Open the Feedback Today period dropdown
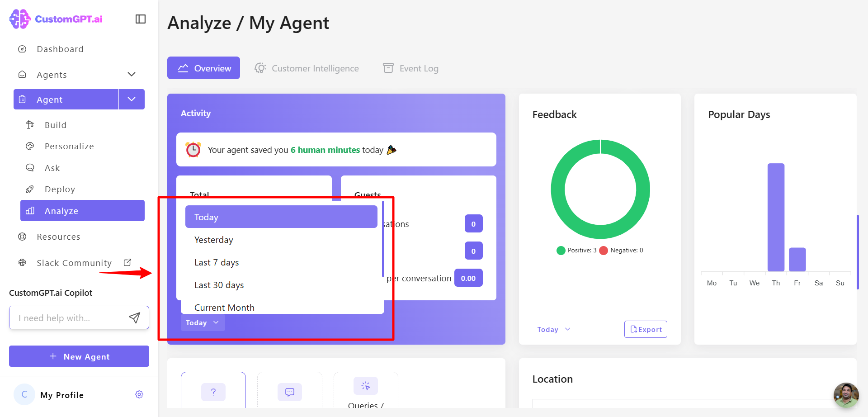 click(x=554, y=329)
